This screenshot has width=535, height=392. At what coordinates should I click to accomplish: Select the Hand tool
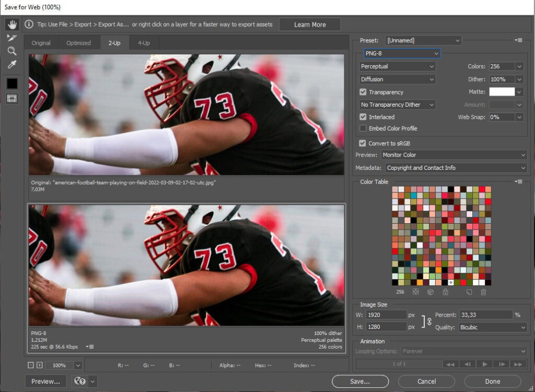tap(11, 24)
